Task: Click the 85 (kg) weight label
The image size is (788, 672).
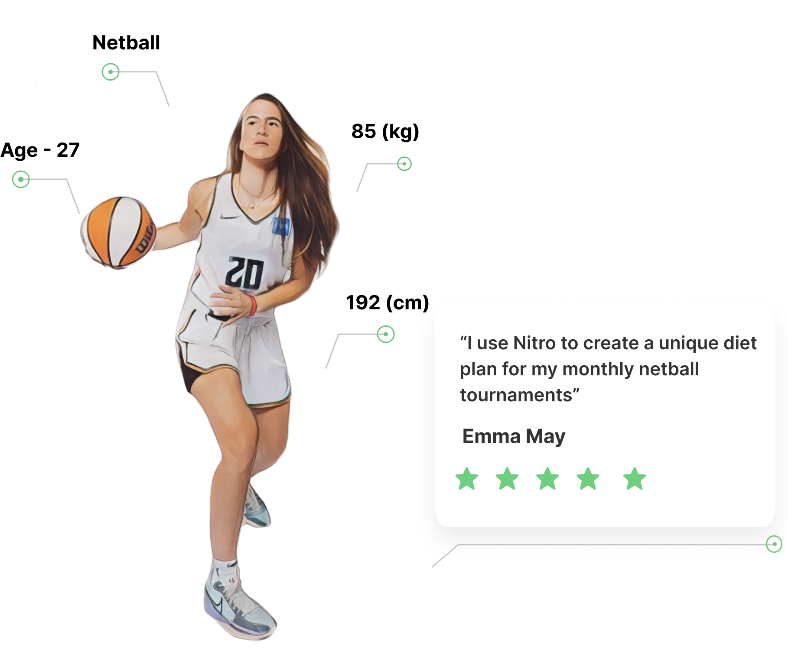Action: tap(385, 131)
